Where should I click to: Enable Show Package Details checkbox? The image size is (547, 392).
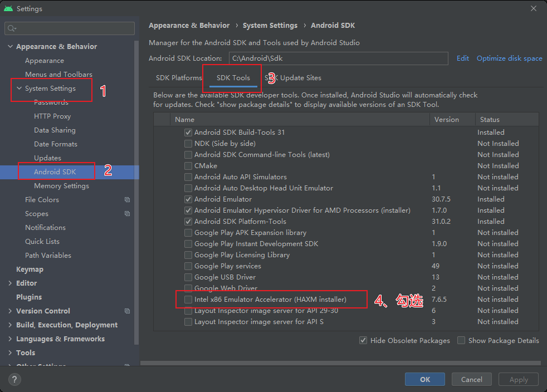point(461,340)
